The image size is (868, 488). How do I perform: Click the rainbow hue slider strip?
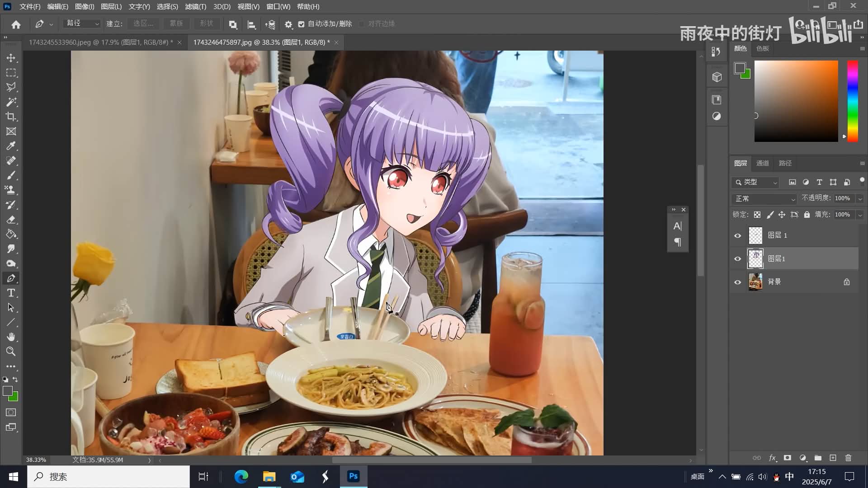coord(853,101)
